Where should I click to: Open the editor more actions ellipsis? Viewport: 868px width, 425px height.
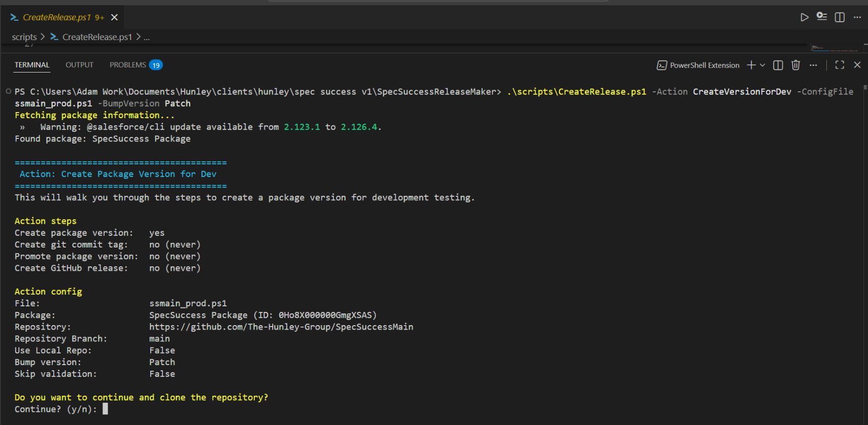click(x=857, y=17)
